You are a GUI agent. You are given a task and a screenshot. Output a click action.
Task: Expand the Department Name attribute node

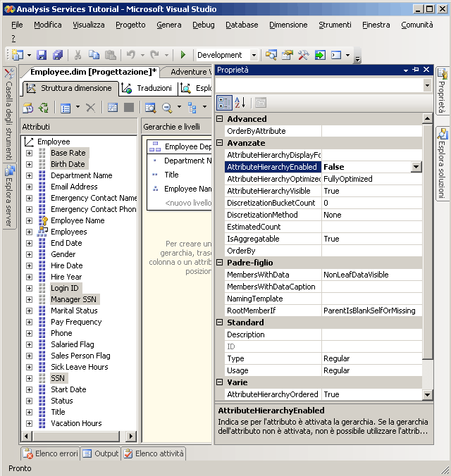(29, 175)
